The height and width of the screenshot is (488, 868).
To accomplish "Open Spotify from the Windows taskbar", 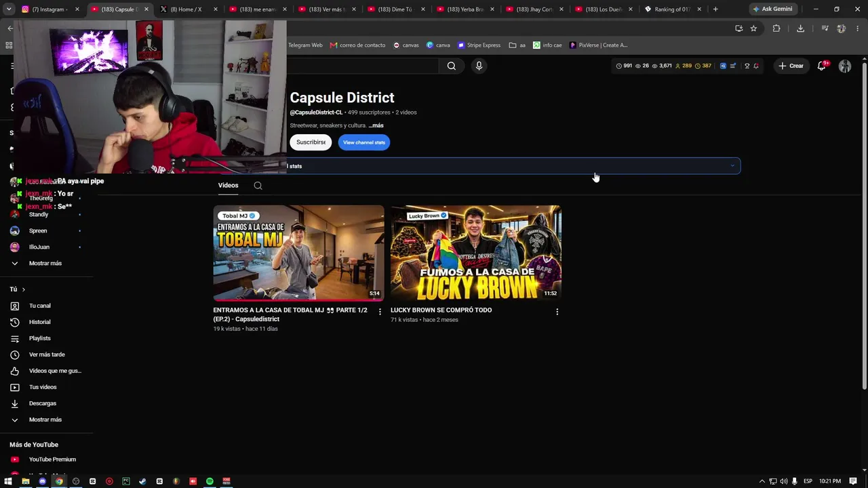I will click(x=210, y=481).
